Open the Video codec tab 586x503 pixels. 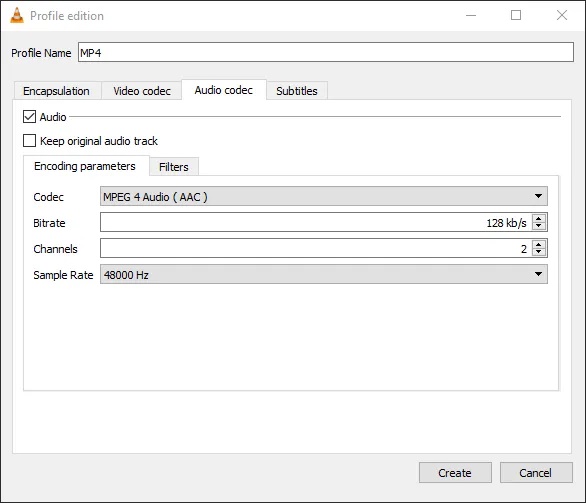[x=142, y=91]
